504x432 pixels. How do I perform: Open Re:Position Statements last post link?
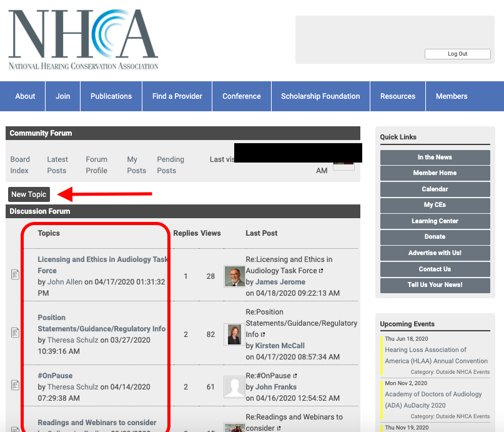[302, 323]
